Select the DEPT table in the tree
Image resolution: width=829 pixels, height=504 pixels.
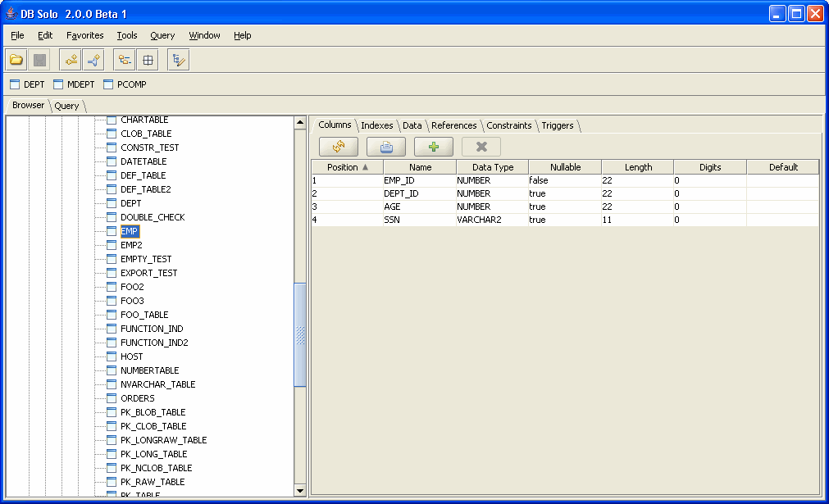pos(130,203)
